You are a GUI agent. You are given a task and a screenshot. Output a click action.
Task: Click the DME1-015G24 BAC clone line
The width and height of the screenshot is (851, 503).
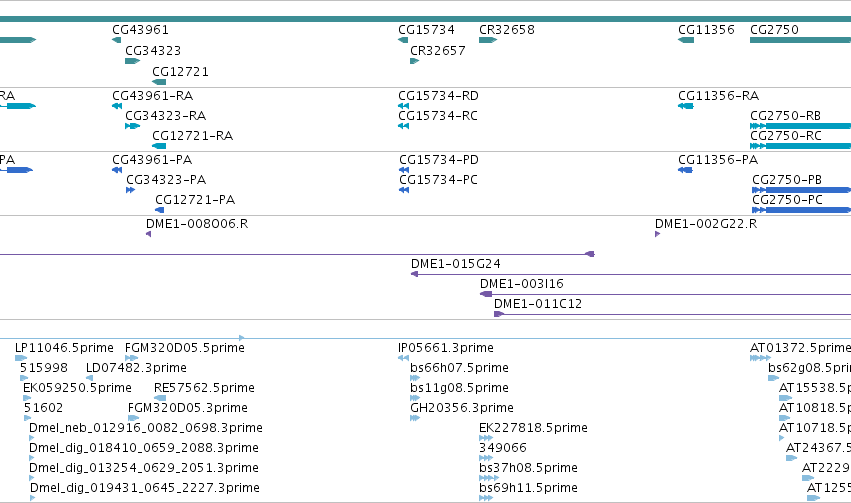[x=631, y=275]
